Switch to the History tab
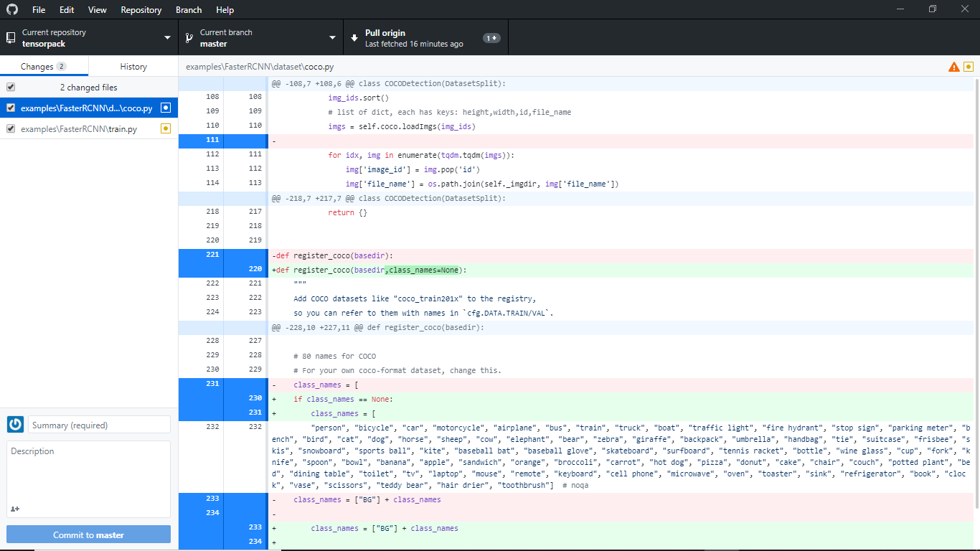 pos(133,65)
